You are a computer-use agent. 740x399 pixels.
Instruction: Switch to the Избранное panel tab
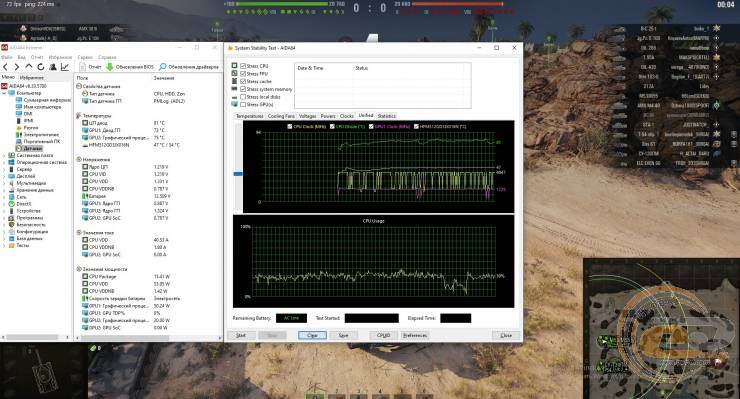point(32,77)
